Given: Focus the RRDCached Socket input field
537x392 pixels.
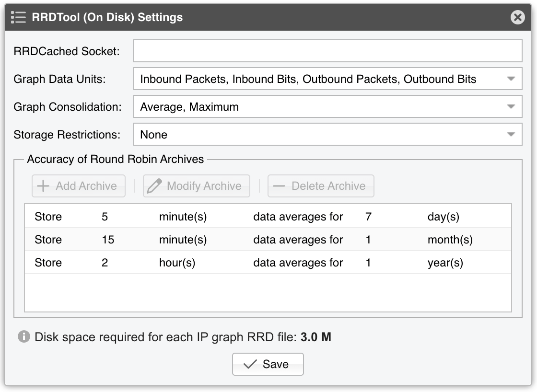Looking at the screenshot, I should tap(328, 51).
